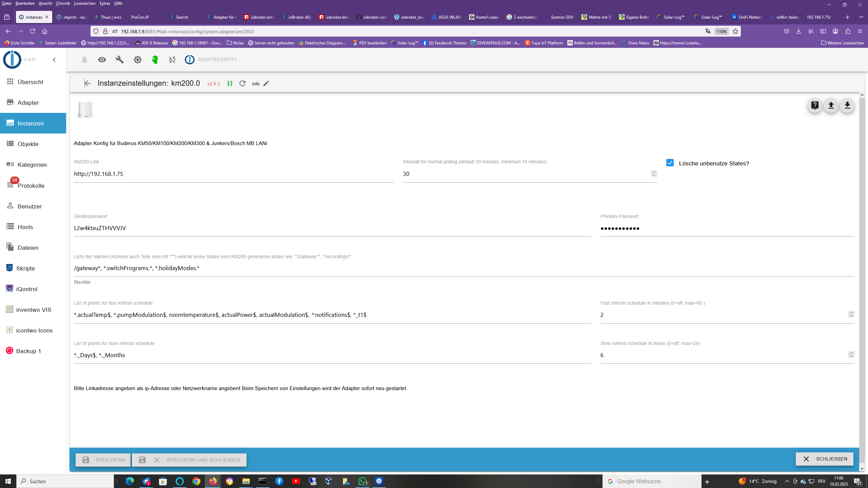
Task: Uncheck Lösche unbenutze States checkbox
Action: pyautogui.click(x=670, y=163)
